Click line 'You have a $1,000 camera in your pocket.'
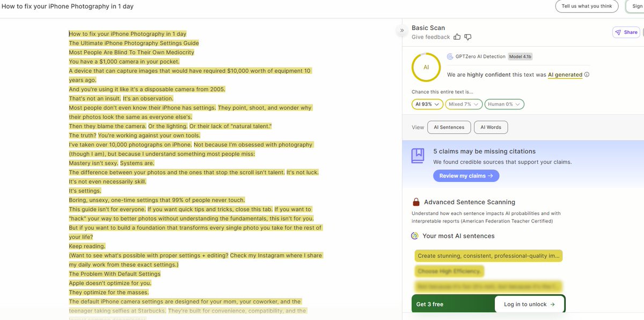 click(123, 62)
